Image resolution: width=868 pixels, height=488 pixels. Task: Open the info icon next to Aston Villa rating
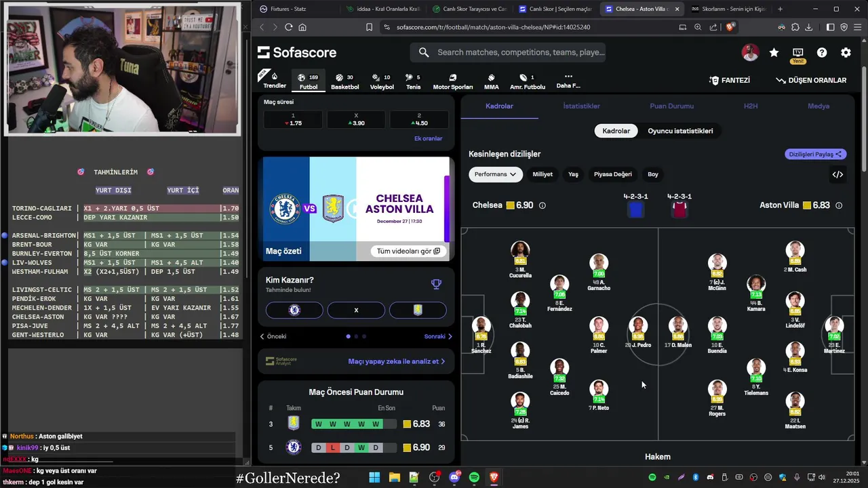[839, 205]
